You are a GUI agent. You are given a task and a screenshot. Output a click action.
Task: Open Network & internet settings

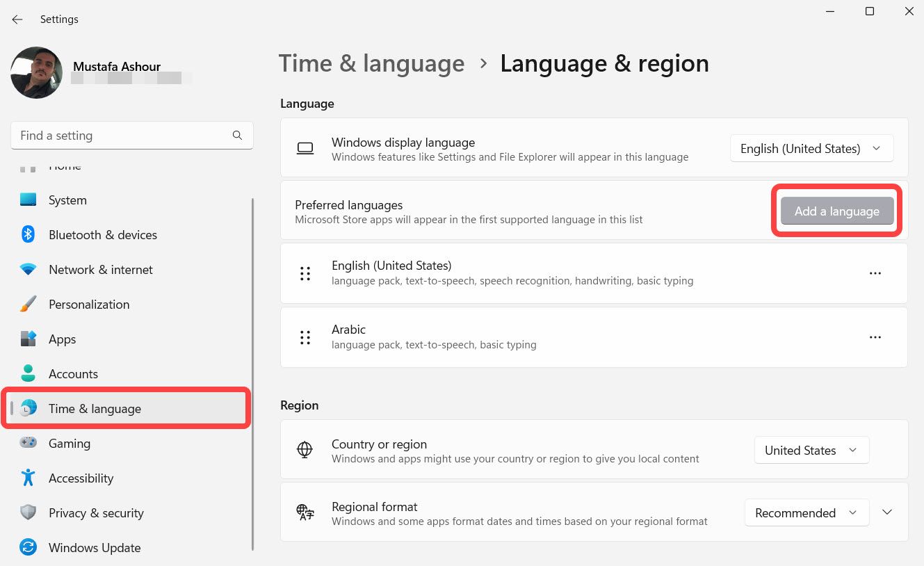tap(100, 270)
